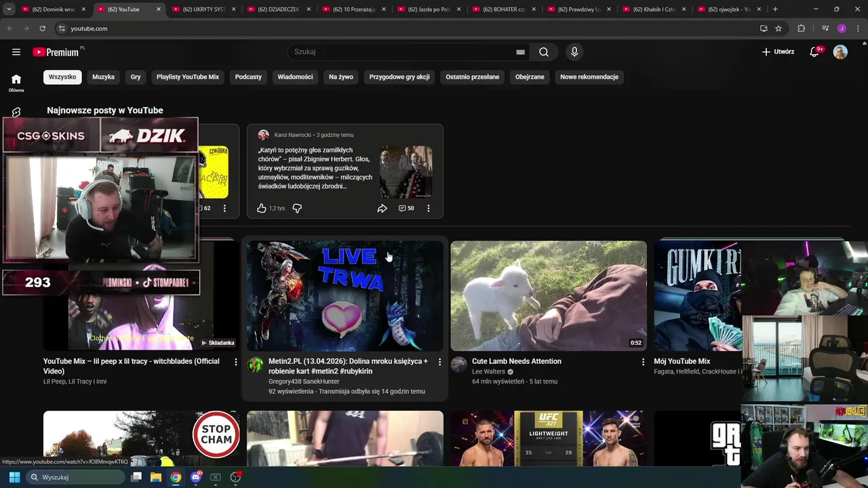Image resolution: width=868 pixels, height=488 pixels.
Task: View site information icon in address bar
Action: pos(62,28)
